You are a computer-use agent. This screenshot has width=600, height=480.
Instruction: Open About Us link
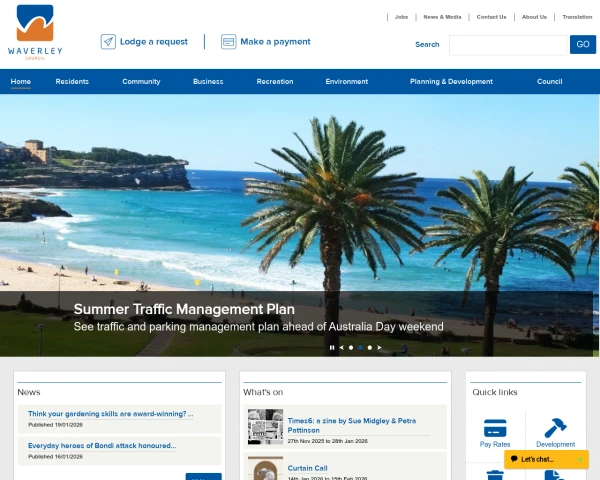[x=534, y=17]
